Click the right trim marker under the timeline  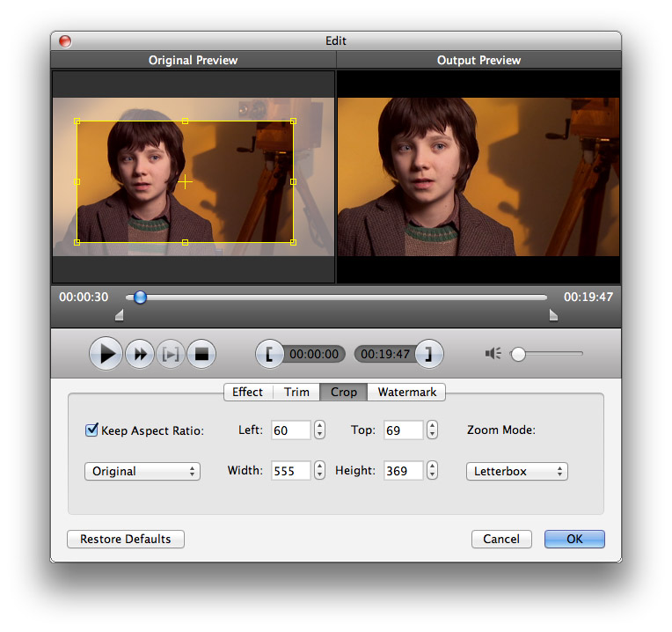click(x=553, y=316)
